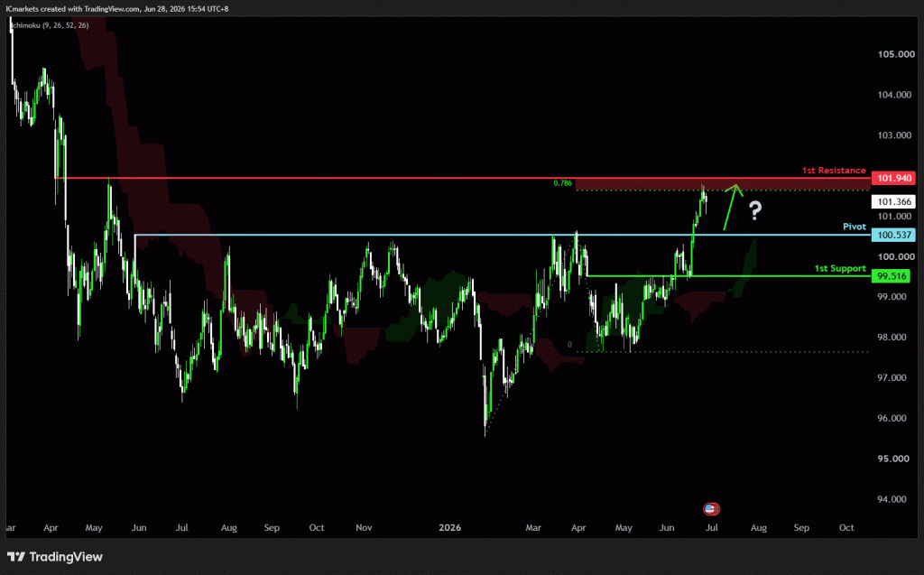Image resolution: width=924 pixels, height=575 pixels.
Task: Click the Nov label on time axis
Action: tap(364, 527)
